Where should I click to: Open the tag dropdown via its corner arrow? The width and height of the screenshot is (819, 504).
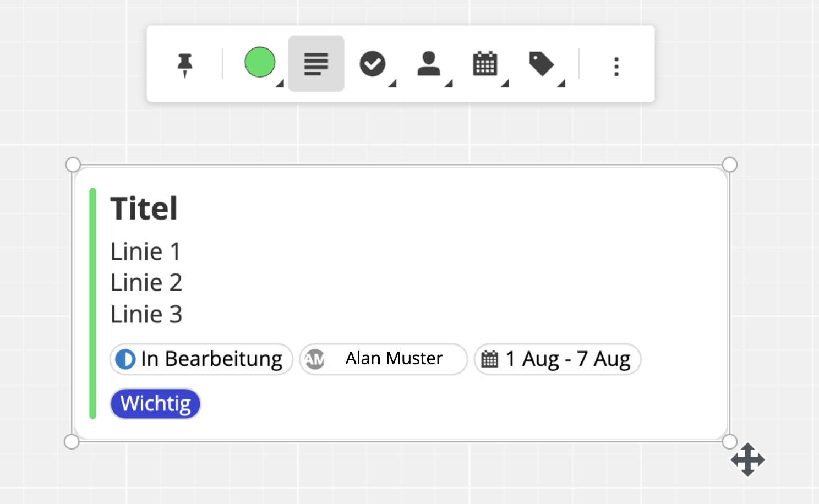point(560,84)
